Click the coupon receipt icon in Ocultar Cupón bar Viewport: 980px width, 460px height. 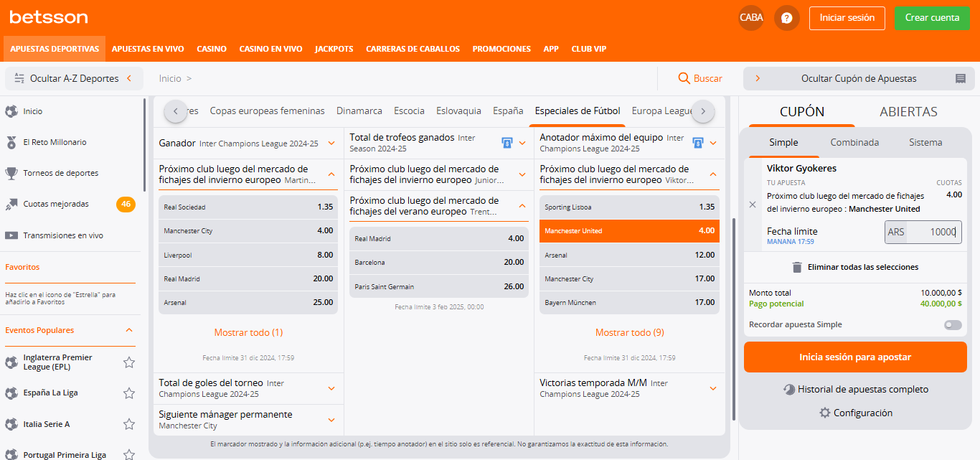[x=960, y=78]
